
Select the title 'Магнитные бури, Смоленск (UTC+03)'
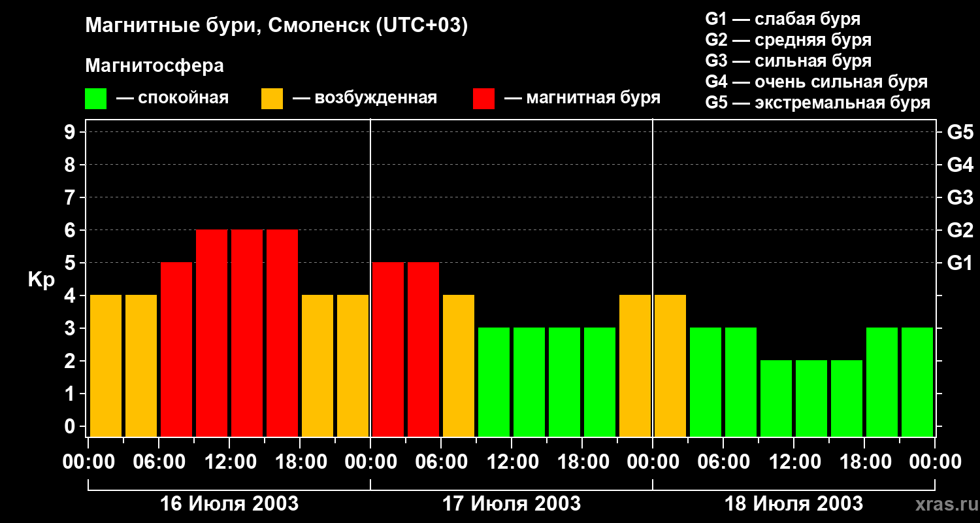(x=277, y=26)
